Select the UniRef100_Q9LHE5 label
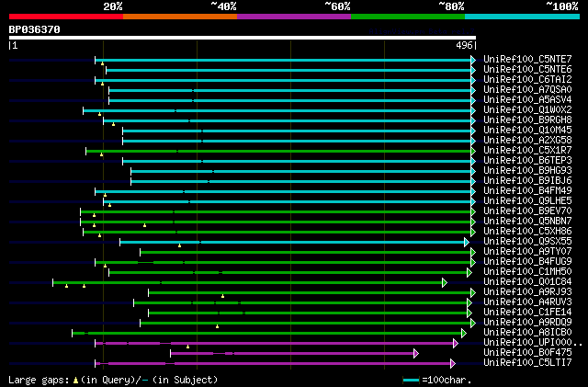Image resolution: width=588 pixels, height=387 pixels. 527,201
